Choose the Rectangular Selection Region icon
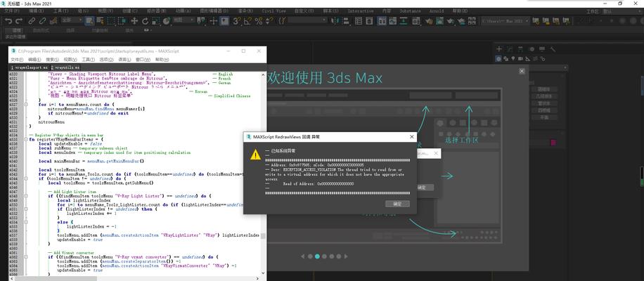 pyautogui.click(x=111, y=20)
